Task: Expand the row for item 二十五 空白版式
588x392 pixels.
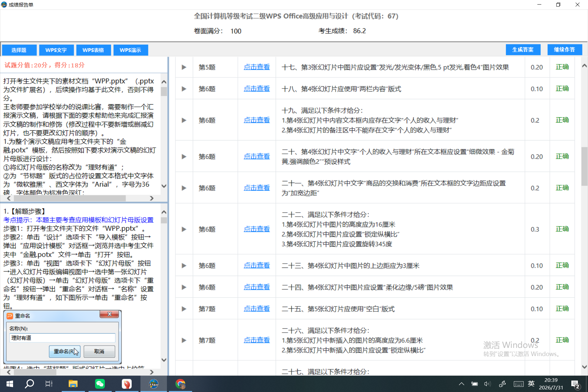Action: 184,309
